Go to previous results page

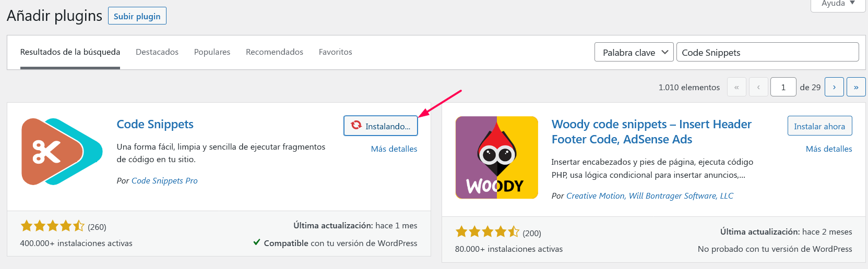(758, 87)
